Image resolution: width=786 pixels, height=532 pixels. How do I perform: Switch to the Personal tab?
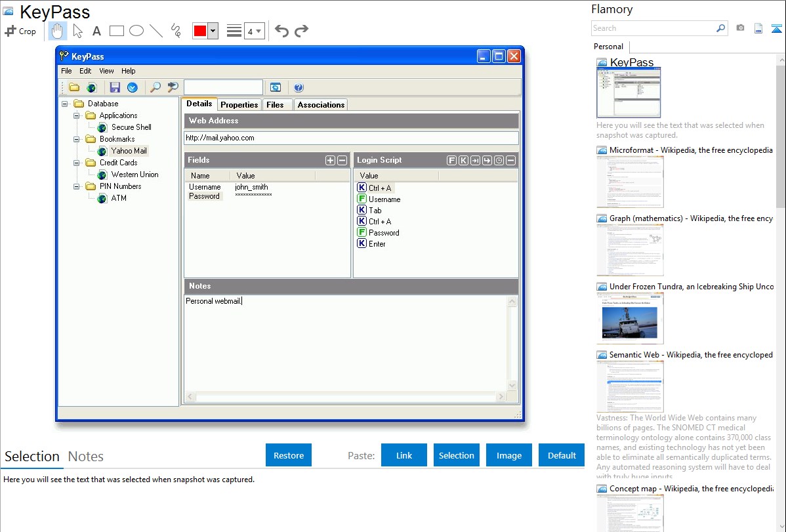pos(609,47)
